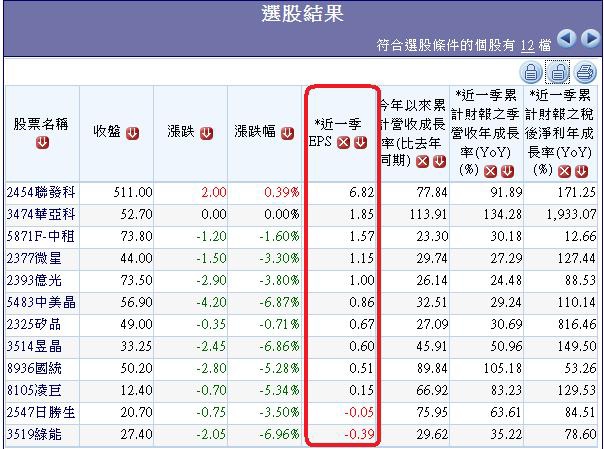Select net profit growth 1,933.07
This screenshot has height=449, width=604.
pyautogui.click(x=571, y=214)
